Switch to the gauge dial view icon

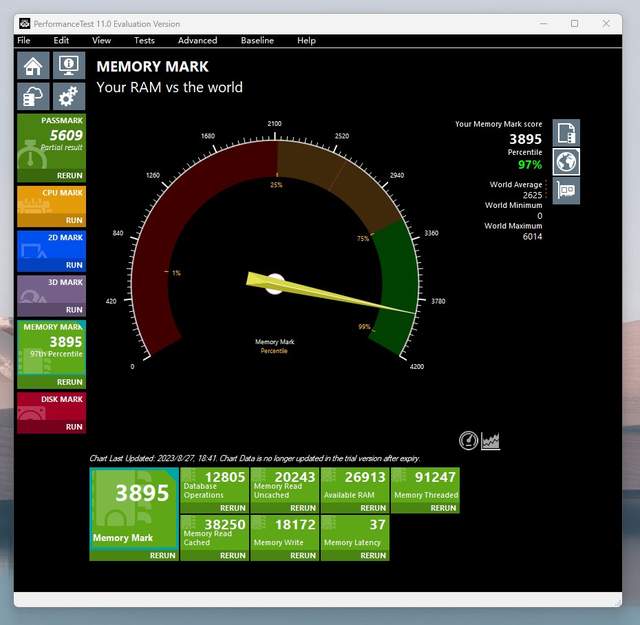tap(468, 441)
